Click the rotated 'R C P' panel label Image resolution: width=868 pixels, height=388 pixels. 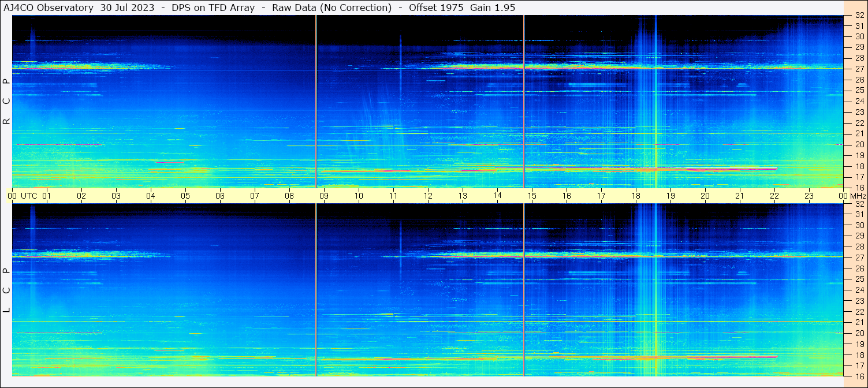(x=7, y=102)
